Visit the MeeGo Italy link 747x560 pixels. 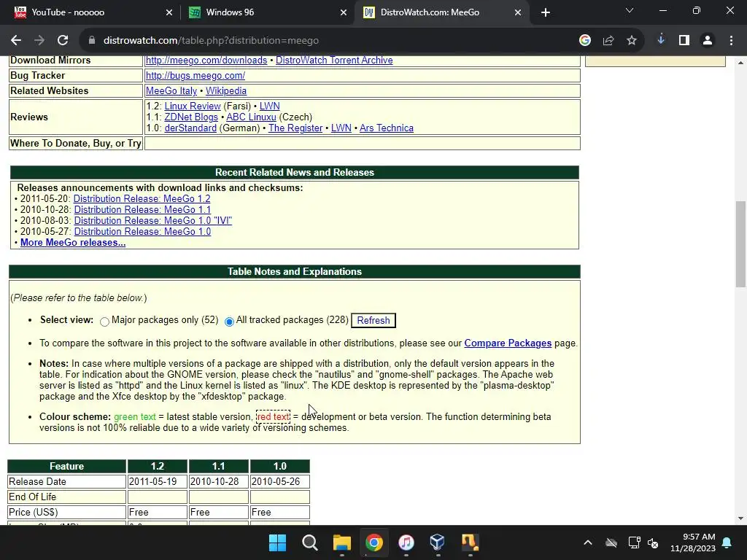(171, 91)
